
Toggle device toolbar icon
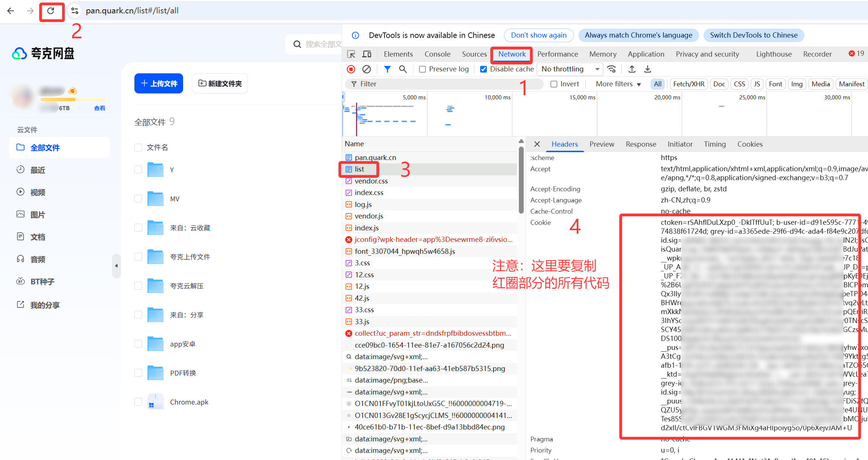tap(367, 54)
